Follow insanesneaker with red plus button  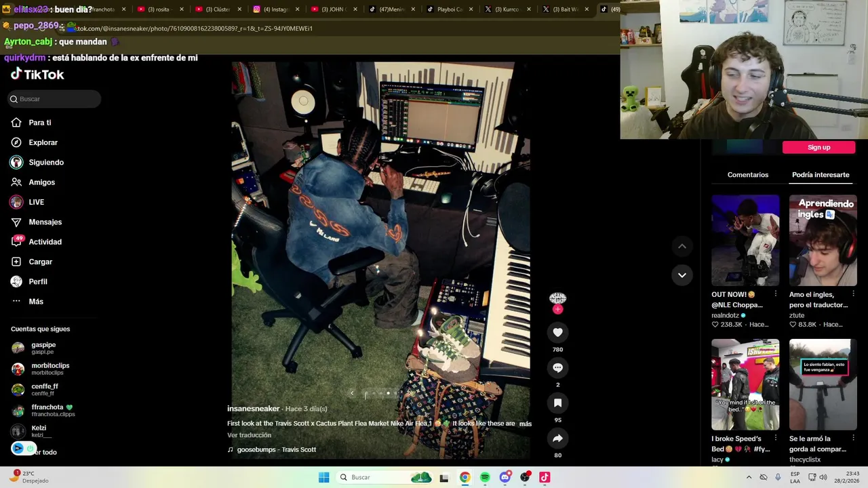click(557, 309)
